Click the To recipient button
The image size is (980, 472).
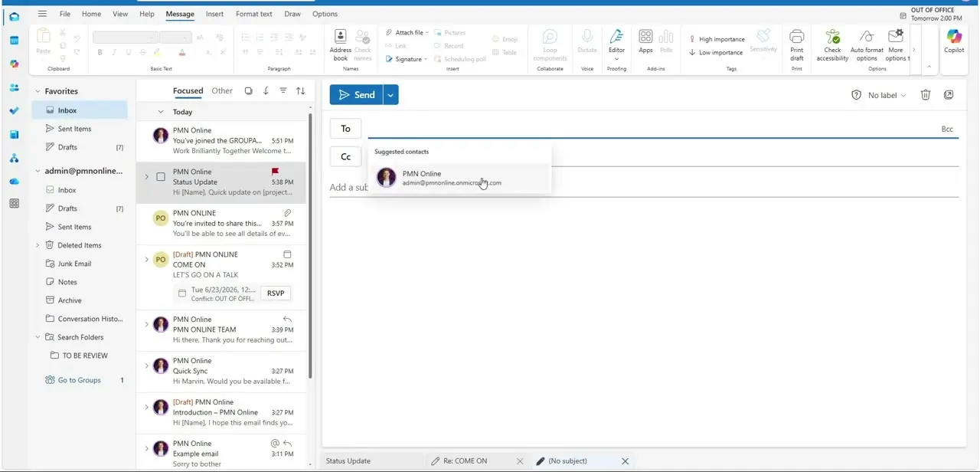[345, 129]
